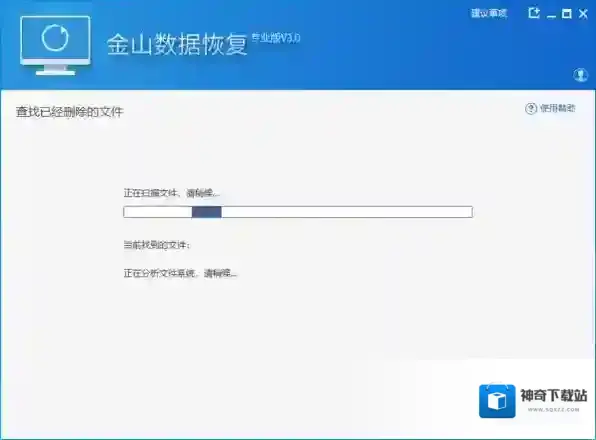The height and width of the screenshot is (440, 596).
Task: Click the 查找已经删除的文件 heading
Action: pos(70,112)
